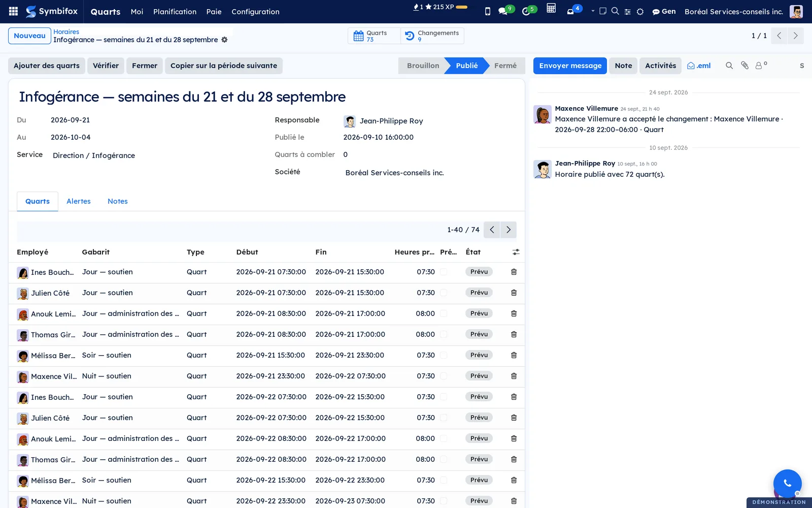Open the Gen chat assistant
Screen dimensions: 812x508
pos(664,11)
